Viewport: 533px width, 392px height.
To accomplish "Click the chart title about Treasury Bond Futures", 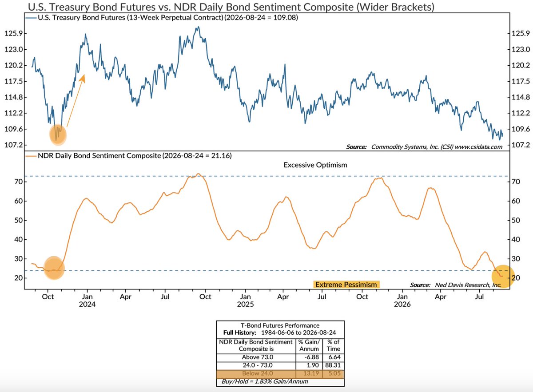I will point(231,7).
